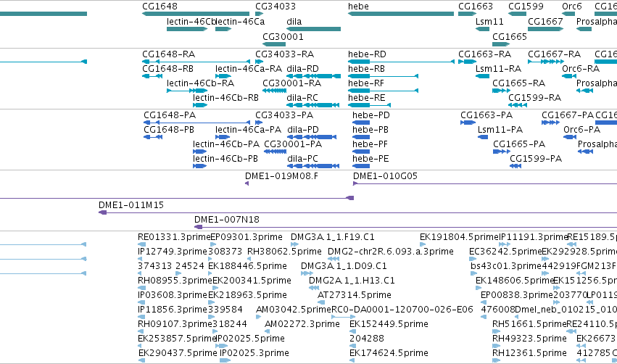Select EST AT27314.5prime

tap(321, 302)
